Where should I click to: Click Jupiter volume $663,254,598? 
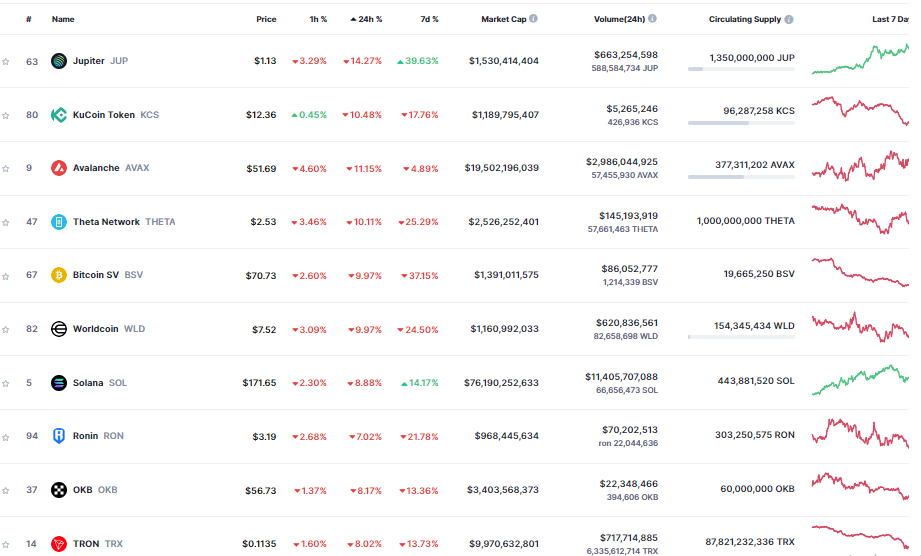(x=626, y=55)
